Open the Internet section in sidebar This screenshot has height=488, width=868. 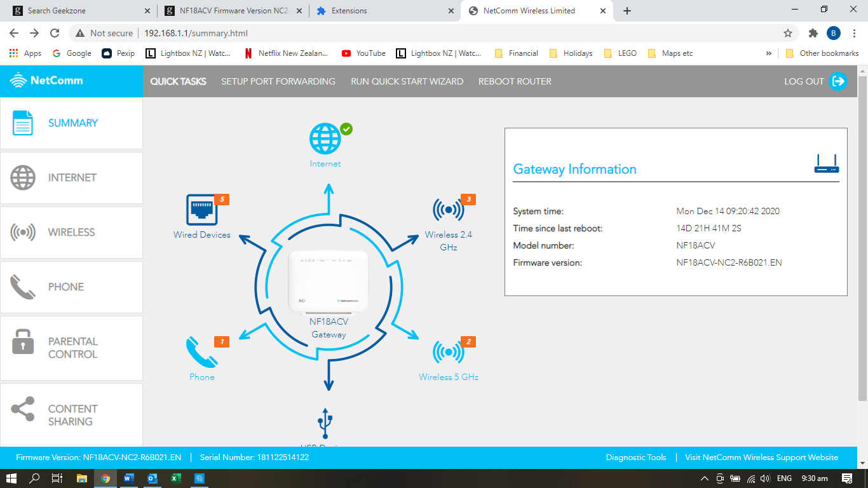(x=71, y=178)
